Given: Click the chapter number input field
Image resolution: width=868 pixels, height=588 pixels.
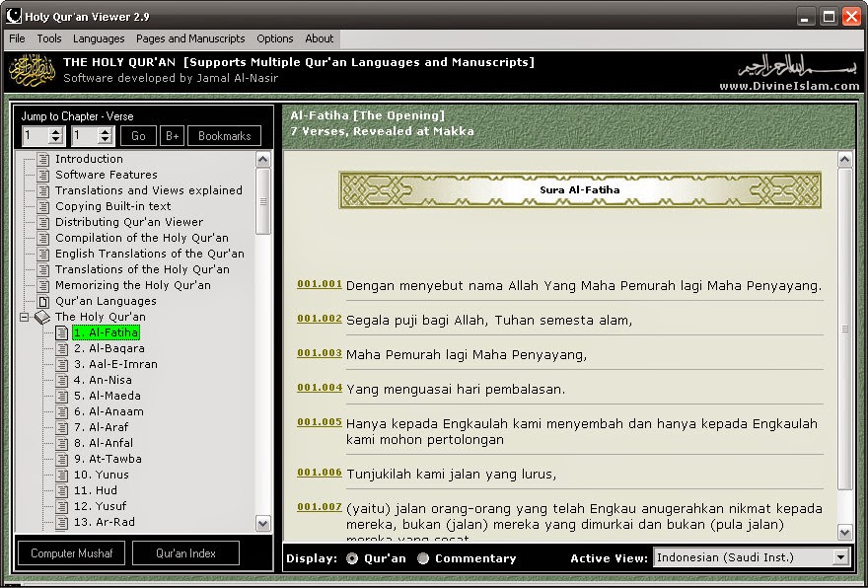Looking at the screenshot, I should click(36, 136).
